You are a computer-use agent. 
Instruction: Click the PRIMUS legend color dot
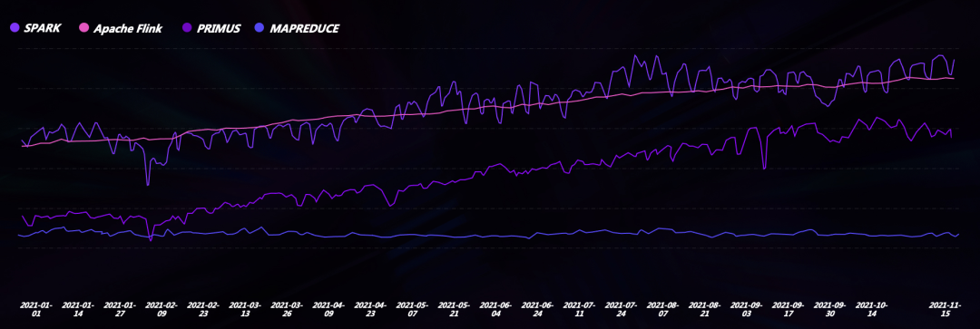tap(186, 28)
